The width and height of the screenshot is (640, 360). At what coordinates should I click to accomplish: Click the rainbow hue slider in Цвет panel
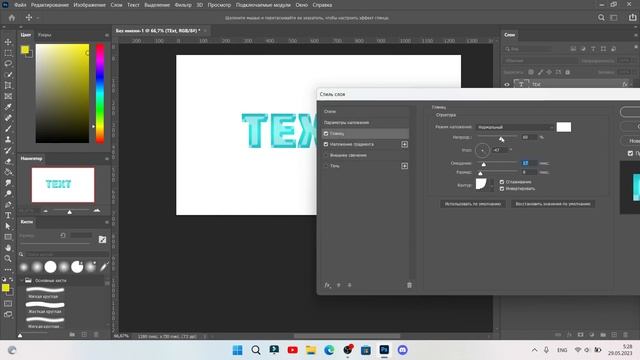(x=100, y=93)
